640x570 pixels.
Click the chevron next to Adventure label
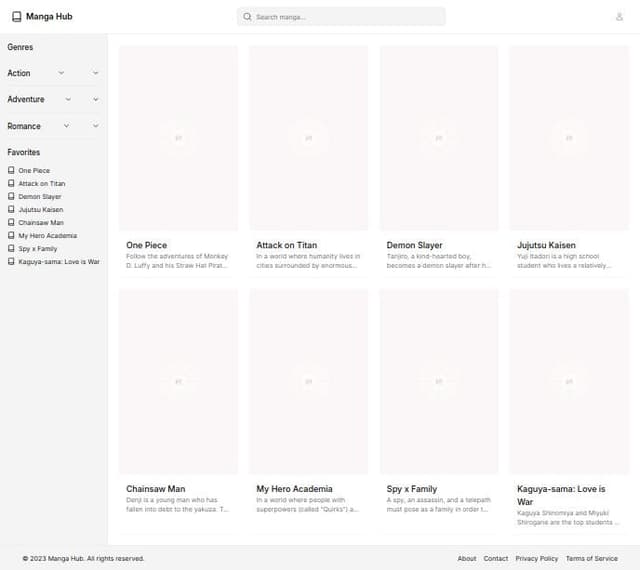point(68,99)
